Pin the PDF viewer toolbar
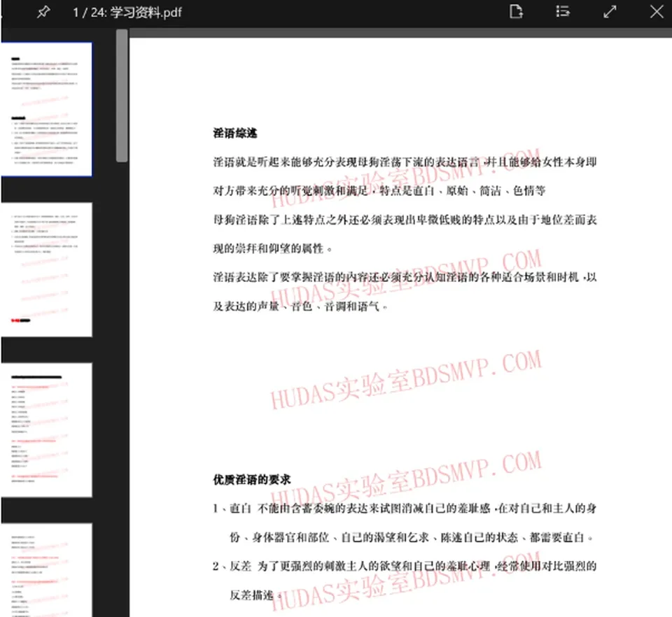This screenshot has height=617, width=672. click(x=43, y=12)
